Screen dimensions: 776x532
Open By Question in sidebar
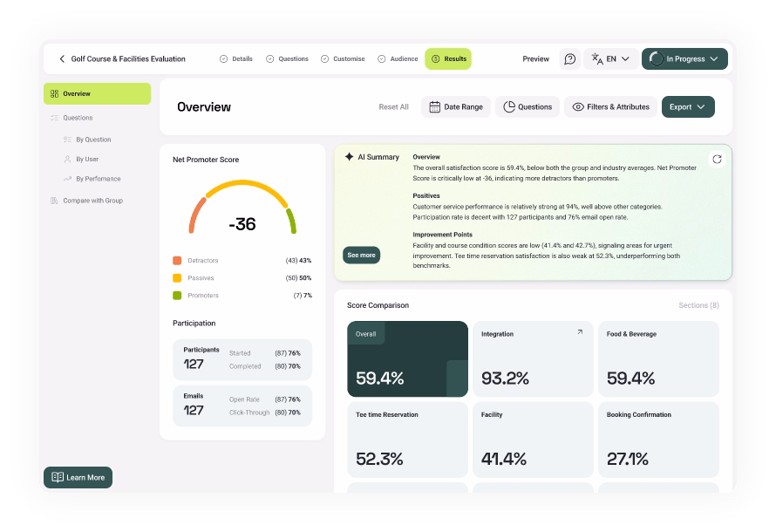click(87, 140)
